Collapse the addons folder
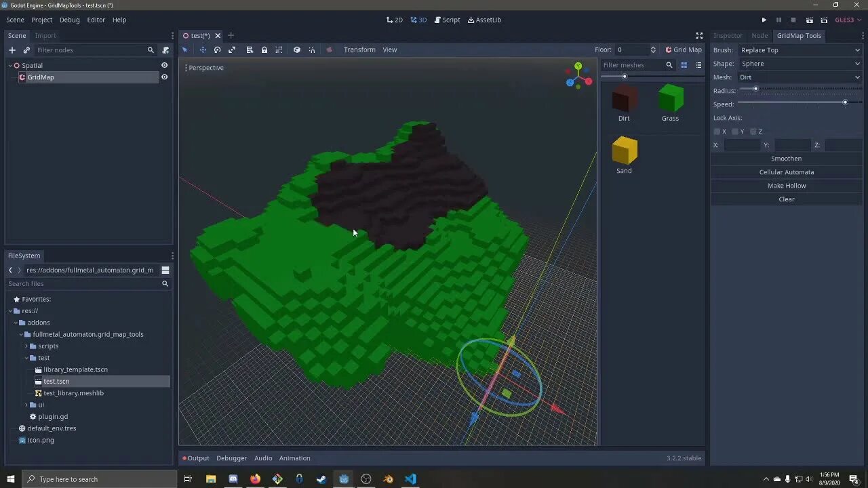 [16, 323]
